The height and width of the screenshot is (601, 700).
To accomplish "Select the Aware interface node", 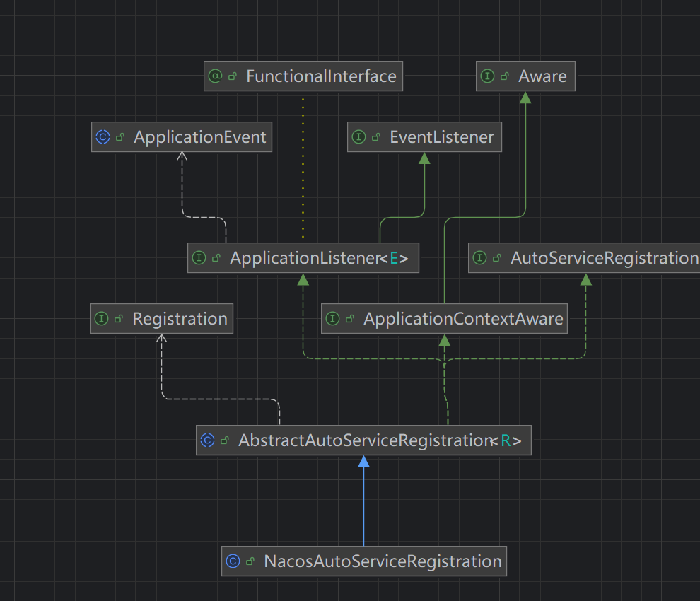I will coord(525,76).
